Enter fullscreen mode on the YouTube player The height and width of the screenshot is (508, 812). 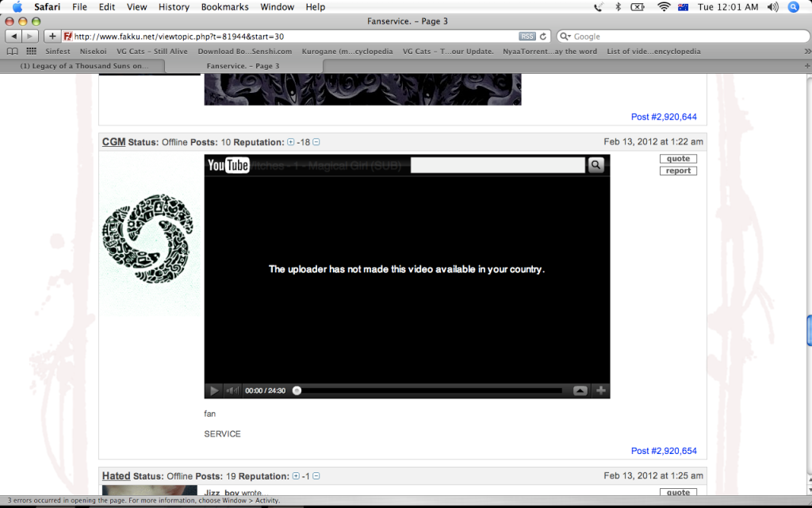click(600, 391)
